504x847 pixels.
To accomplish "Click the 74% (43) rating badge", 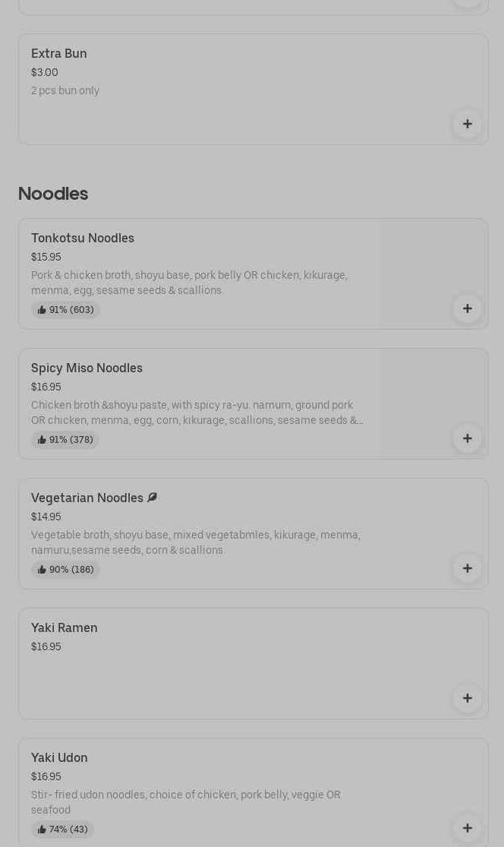I will 63,830.
